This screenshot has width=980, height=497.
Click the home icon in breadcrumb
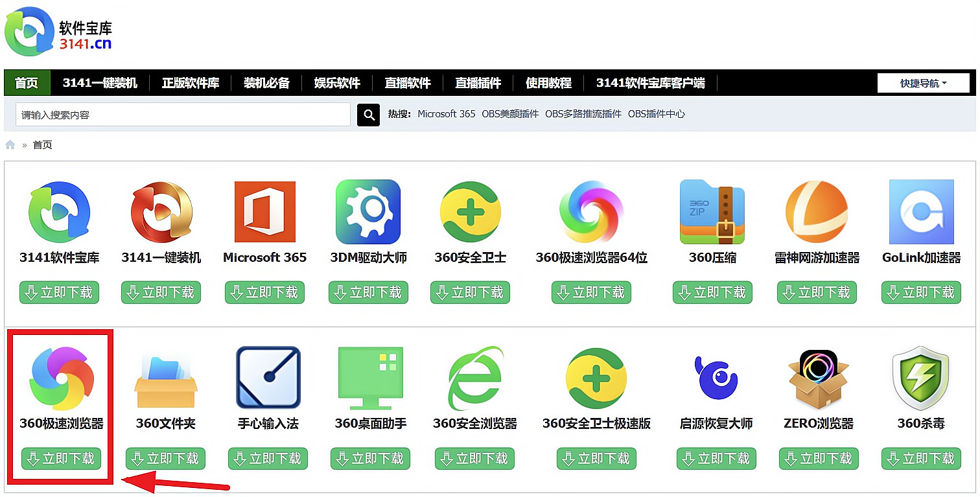pos(10,145)
